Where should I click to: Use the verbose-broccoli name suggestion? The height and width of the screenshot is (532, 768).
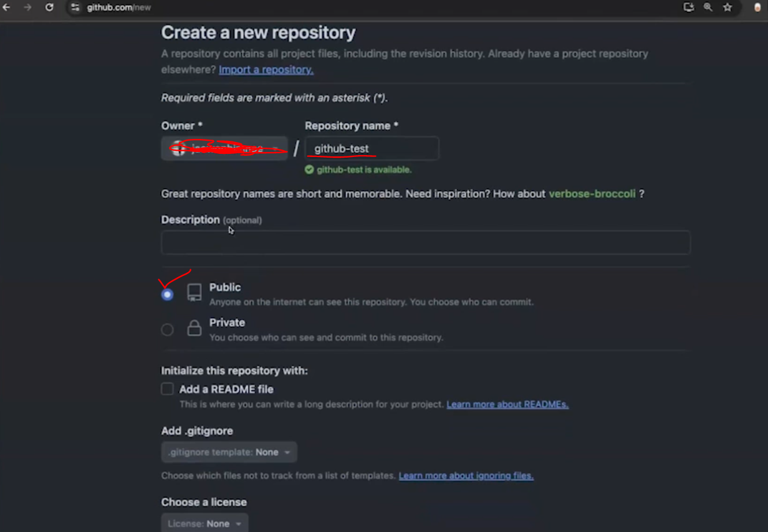coord(592,194)
